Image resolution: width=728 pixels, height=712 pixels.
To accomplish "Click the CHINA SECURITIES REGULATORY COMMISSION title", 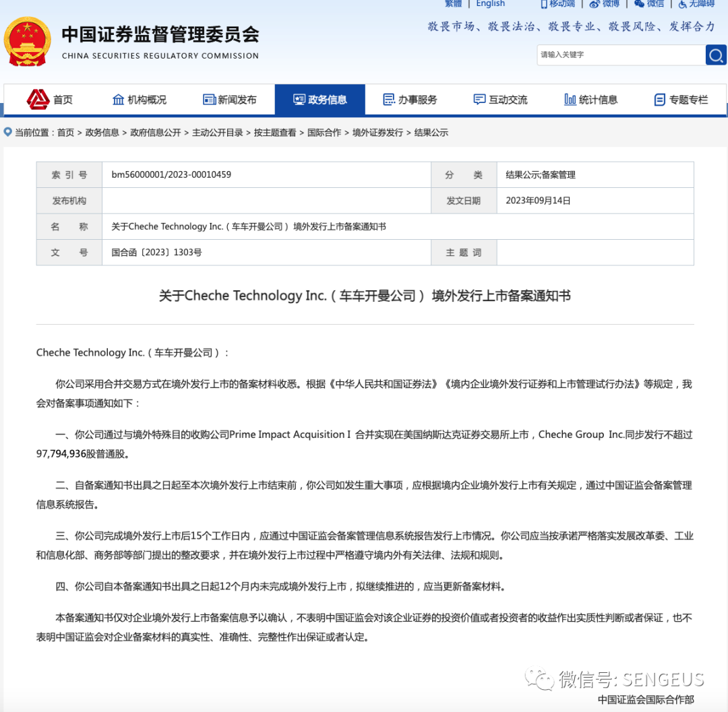I will tap(160, 56).
